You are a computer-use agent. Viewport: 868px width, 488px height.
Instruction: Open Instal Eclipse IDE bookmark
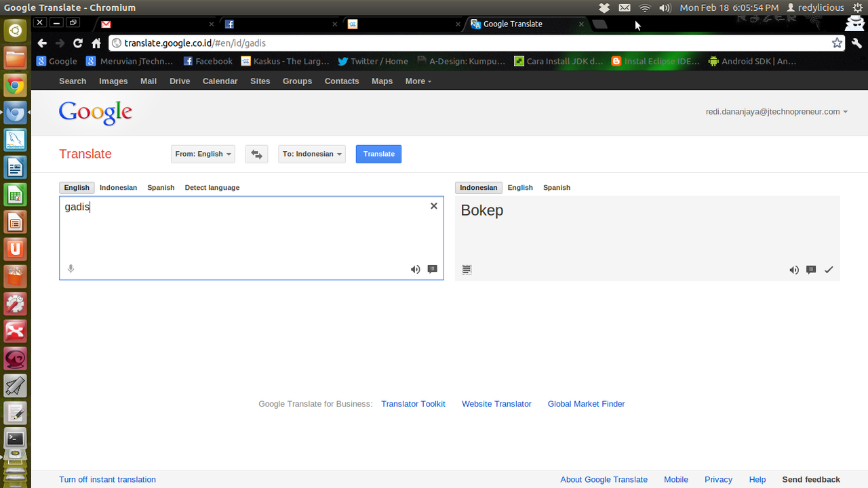(656, 61)
